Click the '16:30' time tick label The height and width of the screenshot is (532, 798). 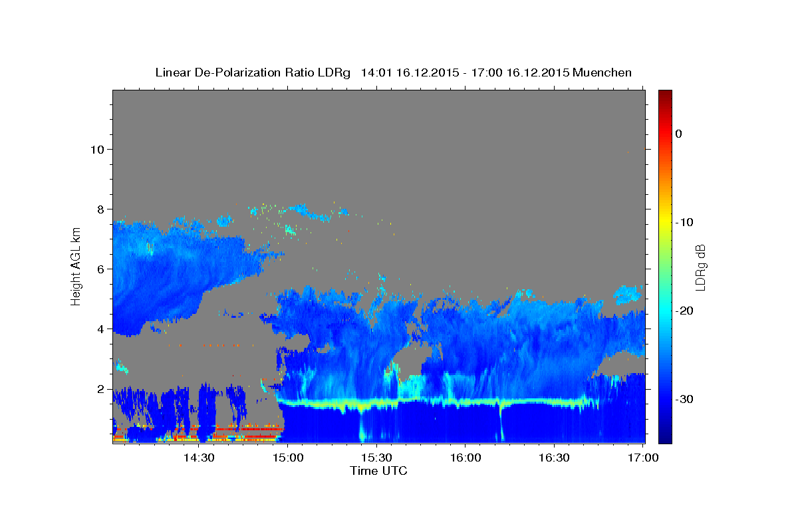pos(554,458)
